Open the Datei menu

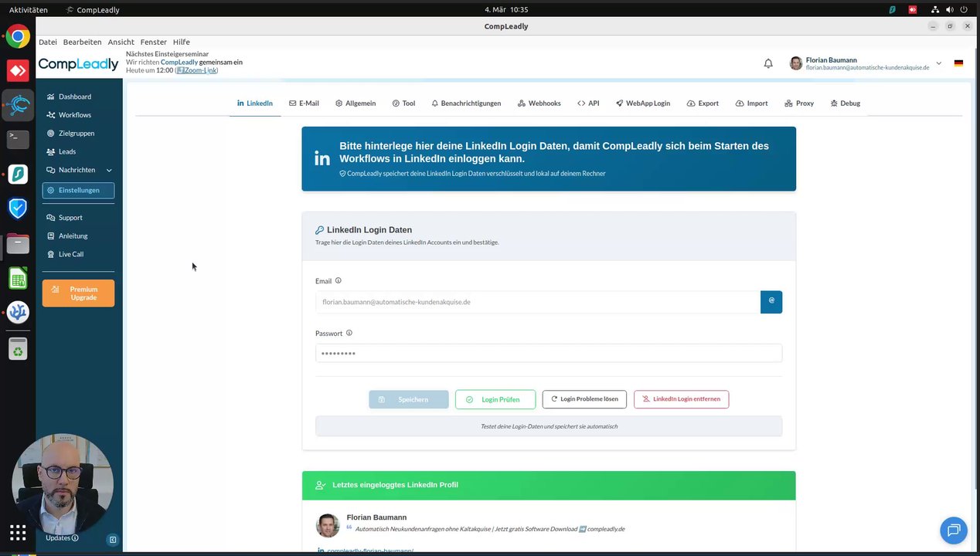[x=48, y=42]
